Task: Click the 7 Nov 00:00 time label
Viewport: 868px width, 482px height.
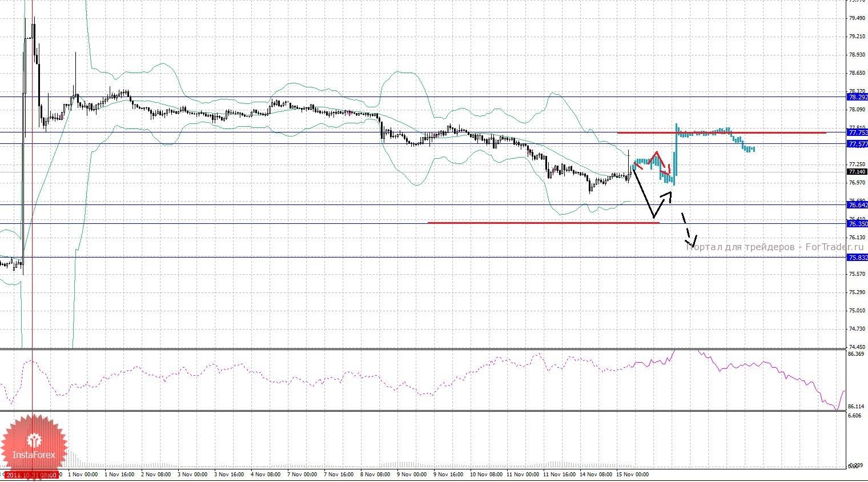Action: click(302, 474)
